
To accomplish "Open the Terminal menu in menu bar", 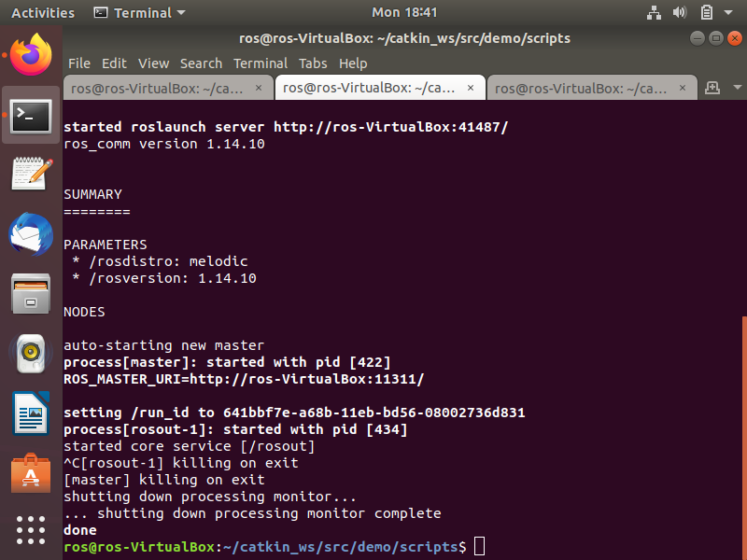I will pos(261,63).
